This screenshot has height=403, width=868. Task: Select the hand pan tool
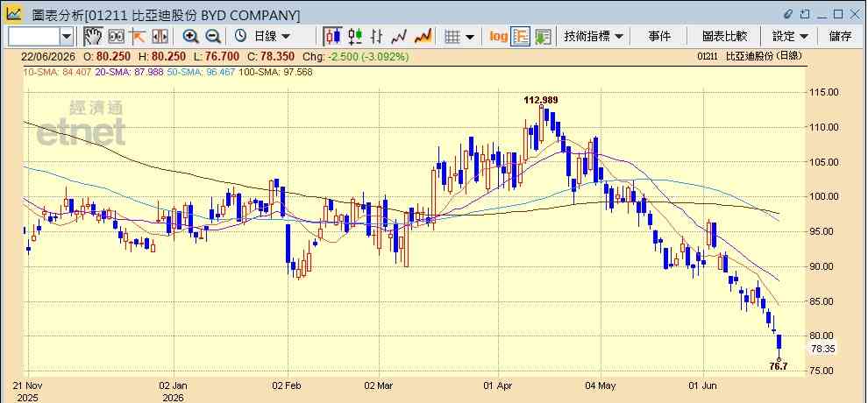tap(94, 37)
